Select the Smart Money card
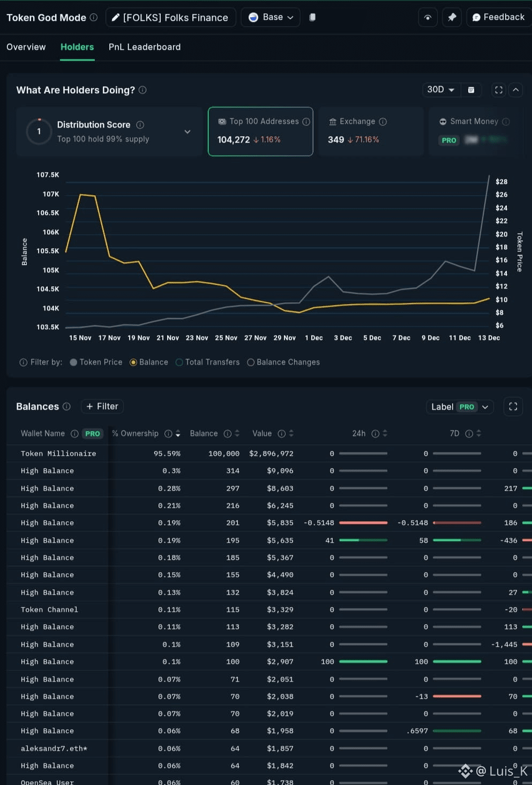 [x=479, y=131]
